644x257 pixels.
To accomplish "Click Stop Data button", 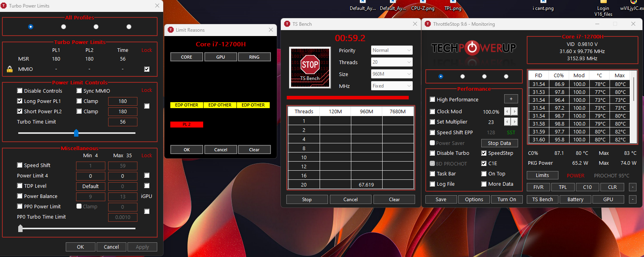I will tap(499, 143).
